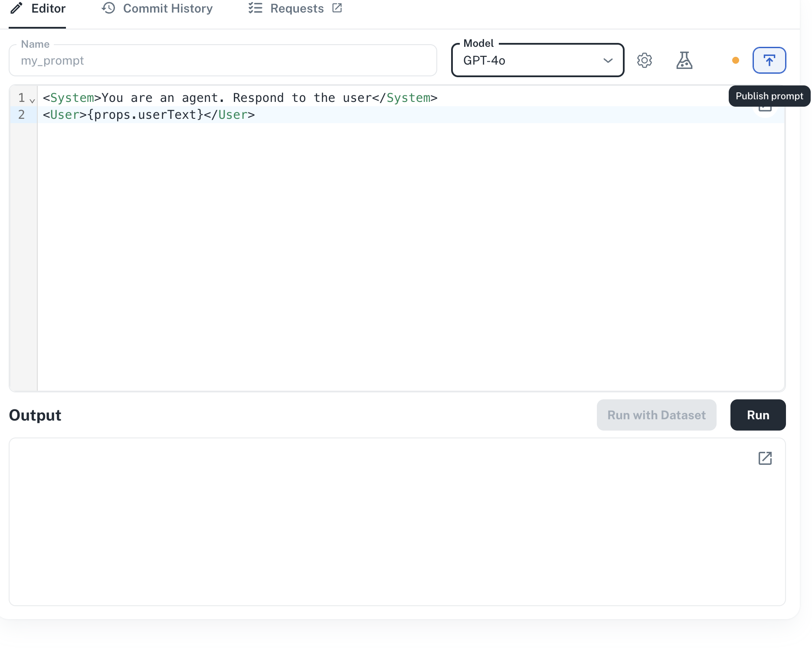Click the Model dropdown chevron arrow
This screenshot has width=812, height=653.
coord(608,61)
